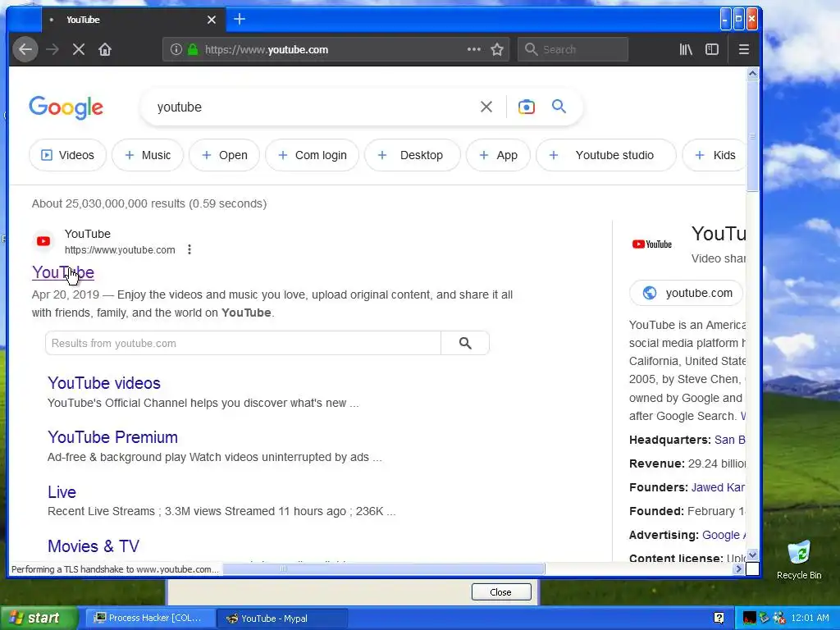Image resolution: width=840 pixels, height=630 pixels.
Task: Open the hamburger application menu
Action: coord(743,50)
